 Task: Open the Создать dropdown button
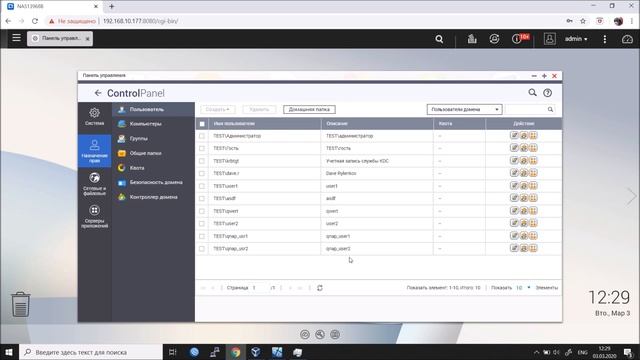pyautogui.click(x=218, y=109)
